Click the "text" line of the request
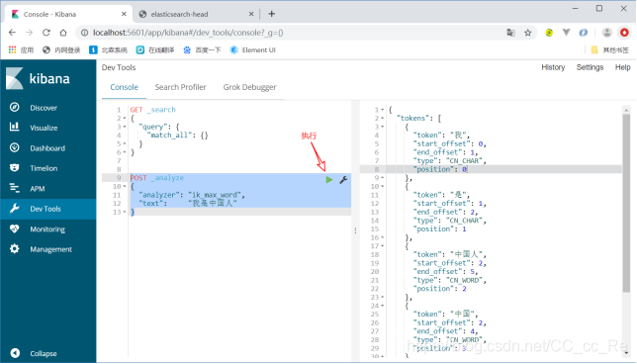This screenshot has width=637, height=364. click(x=188, y=203)
